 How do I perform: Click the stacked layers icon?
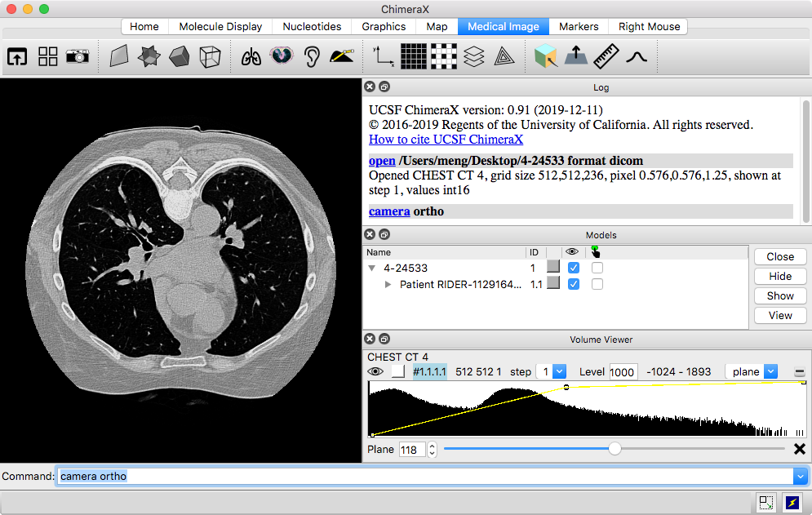coord(474,56)
